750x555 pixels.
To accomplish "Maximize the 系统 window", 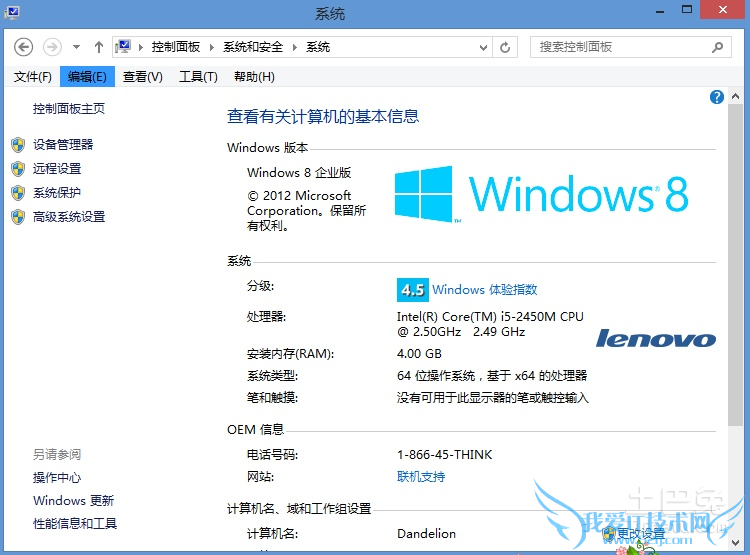I will 687,10.
